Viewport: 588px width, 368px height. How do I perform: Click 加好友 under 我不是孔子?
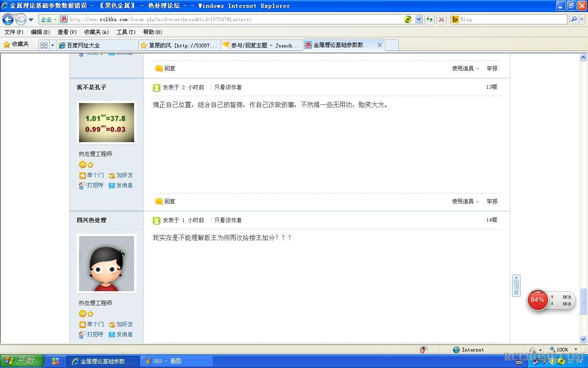pyautogui.click(x=121, y=175)
